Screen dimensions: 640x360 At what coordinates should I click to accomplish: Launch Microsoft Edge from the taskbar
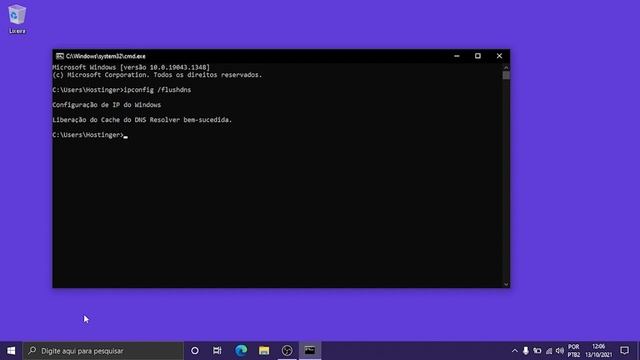point(241,351)
